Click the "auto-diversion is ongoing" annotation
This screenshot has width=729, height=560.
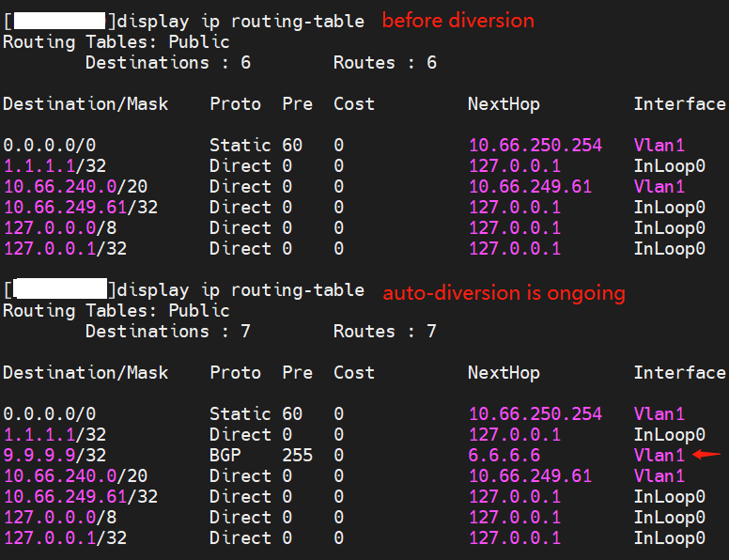click(x=504, y=293)
